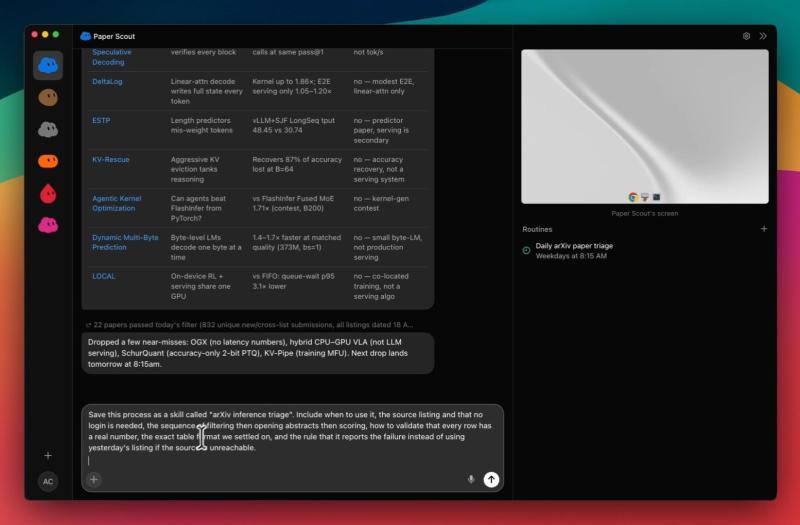Click 'no — predictor paper' verdict cell
800x525 pixels.
tap(381, 130)
